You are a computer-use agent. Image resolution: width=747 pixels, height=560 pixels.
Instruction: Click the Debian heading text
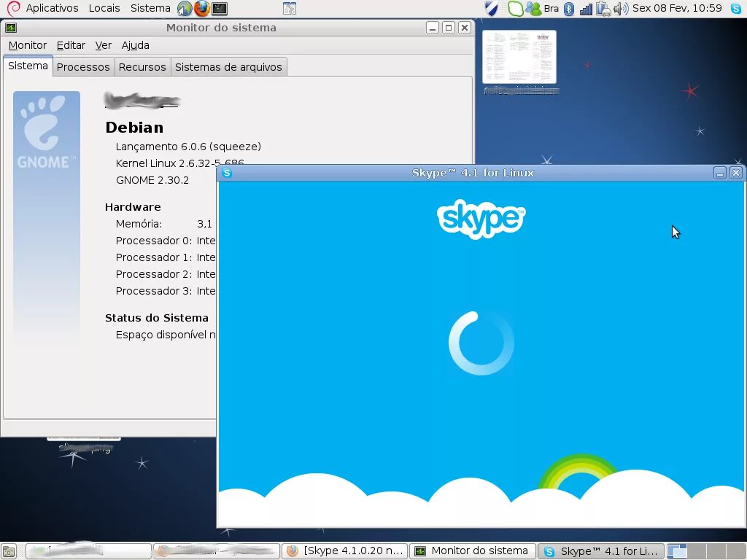134,127
